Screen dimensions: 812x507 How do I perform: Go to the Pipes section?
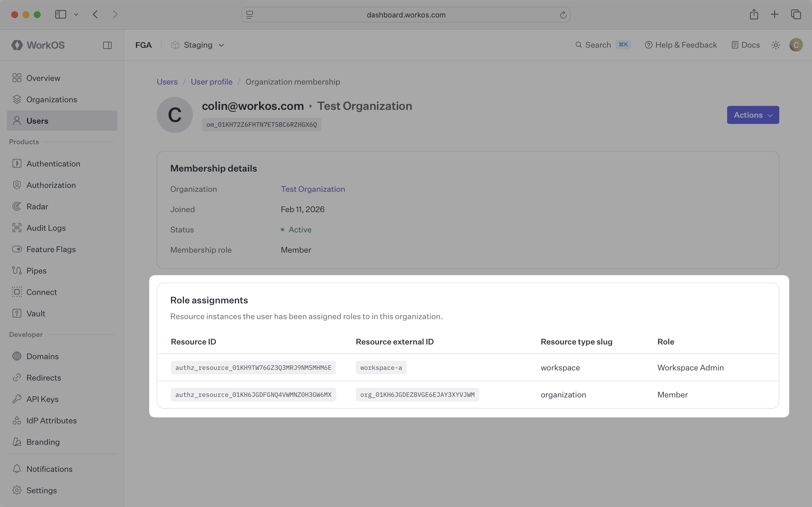tap(36, 271)
